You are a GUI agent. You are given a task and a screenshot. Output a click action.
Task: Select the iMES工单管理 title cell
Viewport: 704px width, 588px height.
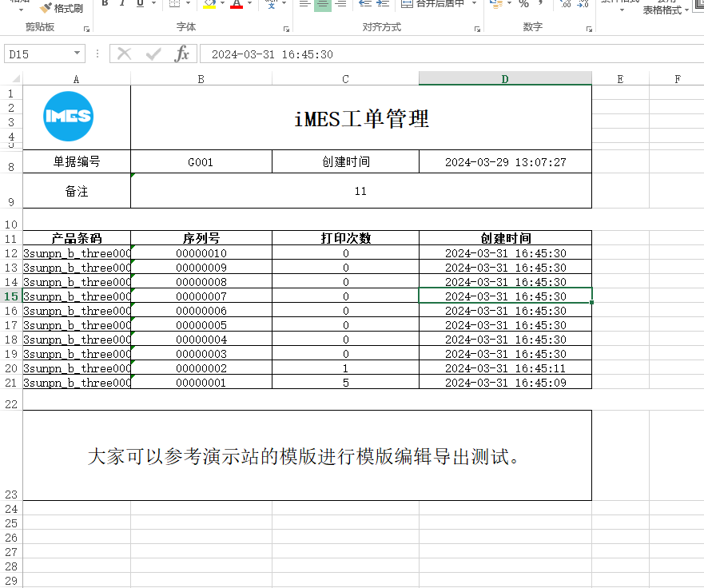coord(361,117)
